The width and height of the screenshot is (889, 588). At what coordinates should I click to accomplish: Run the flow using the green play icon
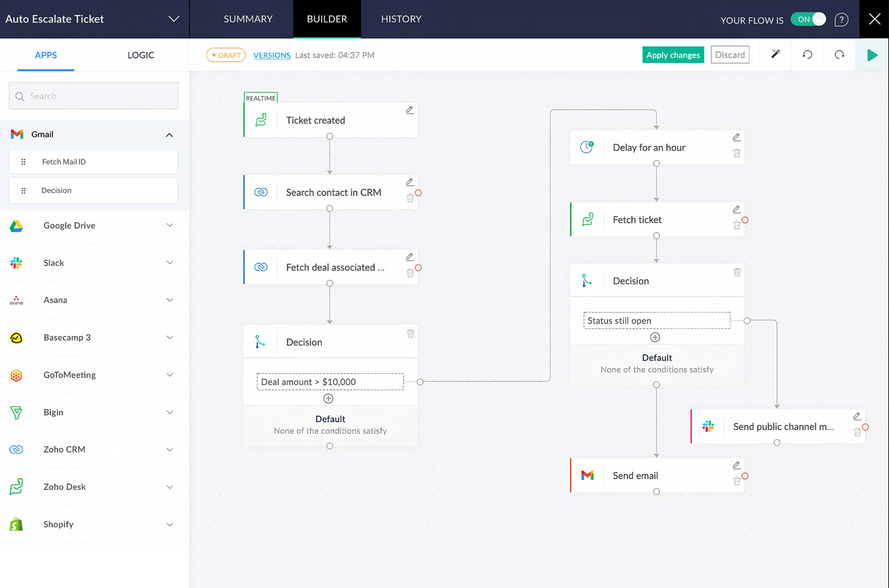coord(872,55)
